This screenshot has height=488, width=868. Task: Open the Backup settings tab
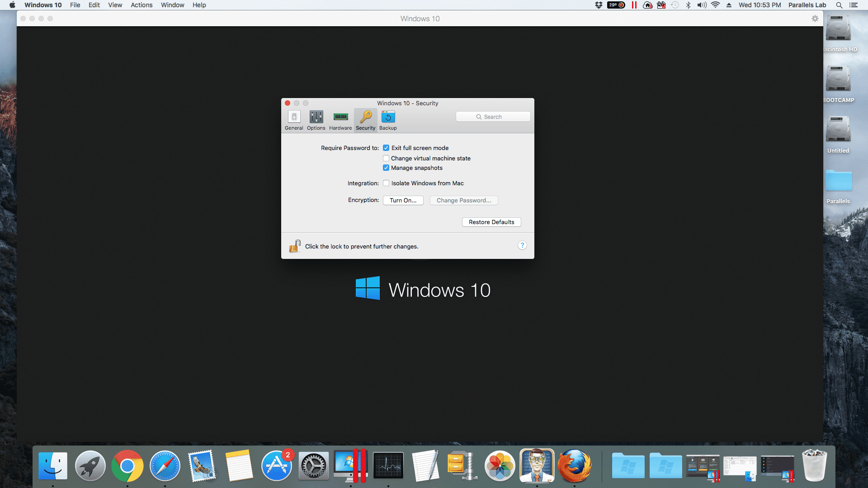pyautogui.click(x=388, y=121)
